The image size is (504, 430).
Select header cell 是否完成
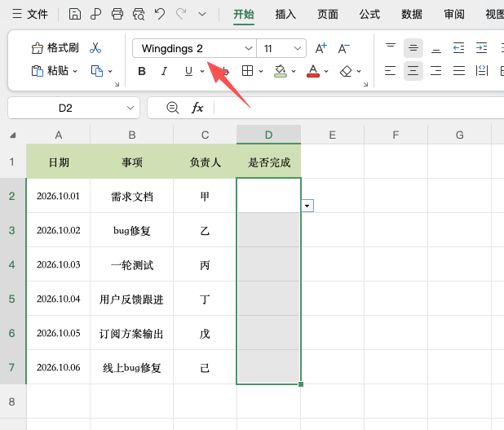pos(268,162)
